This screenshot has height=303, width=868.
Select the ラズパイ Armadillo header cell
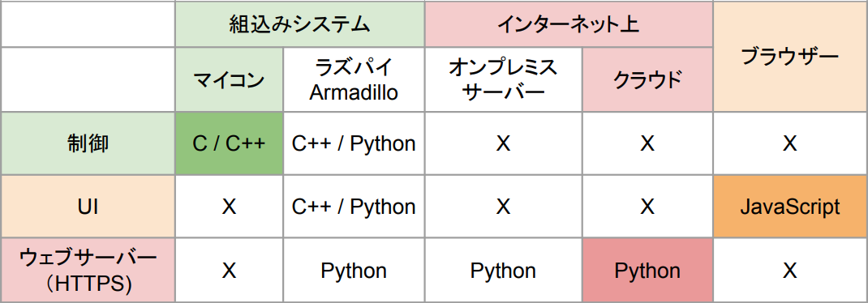(354, 79)
